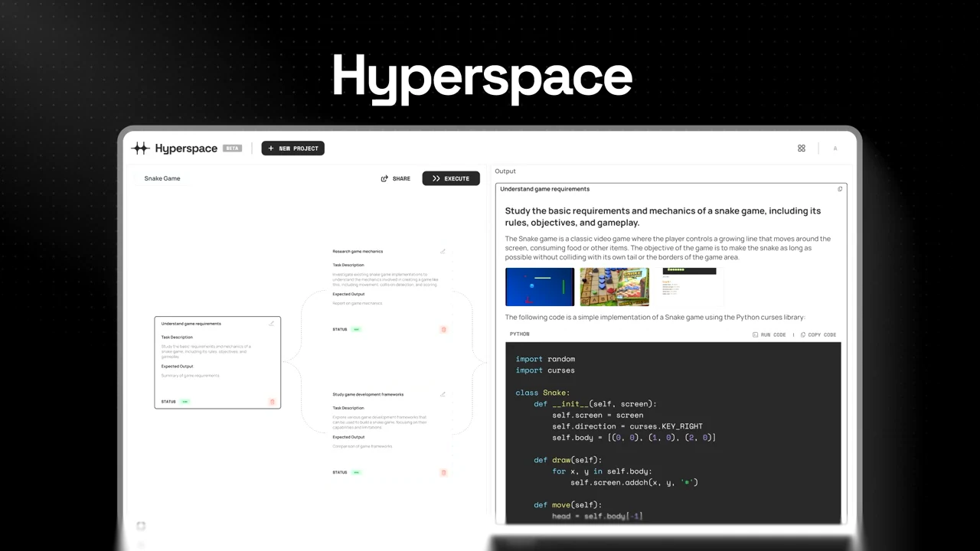This screenshot has width=980, height=551.
Task: Click 'Comparison of game frameworks' expected output text
Action: 362,446
